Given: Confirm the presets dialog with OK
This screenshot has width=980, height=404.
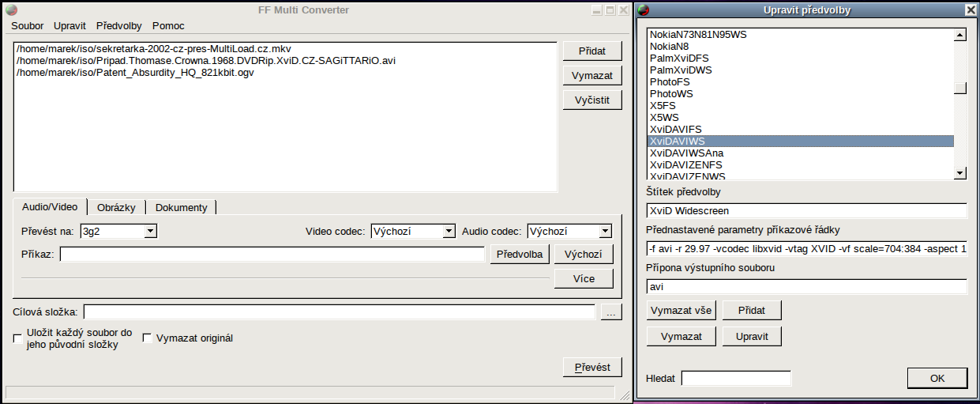Looking at the screenshot, I should pyautogui.click(x=937, y=378).
